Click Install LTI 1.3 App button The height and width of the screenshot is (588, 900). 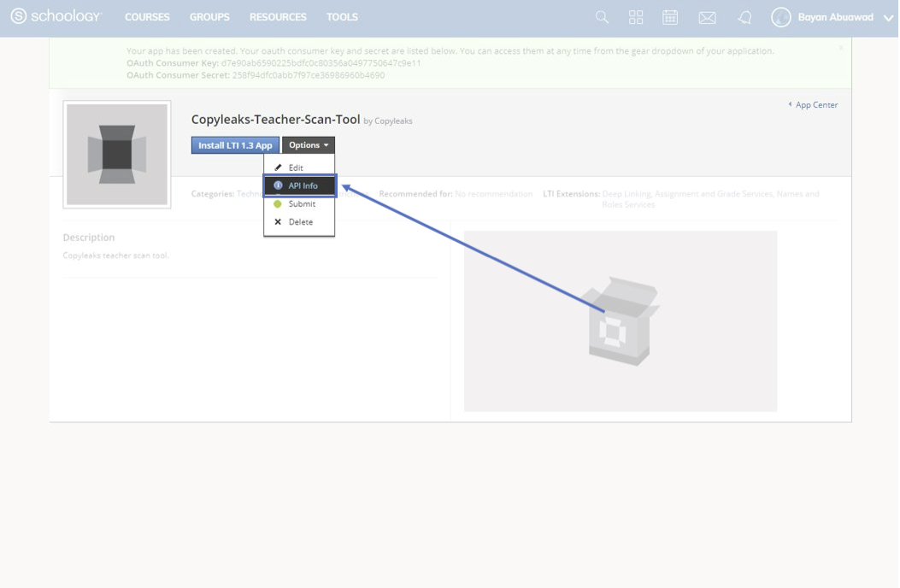coord(235,145)
